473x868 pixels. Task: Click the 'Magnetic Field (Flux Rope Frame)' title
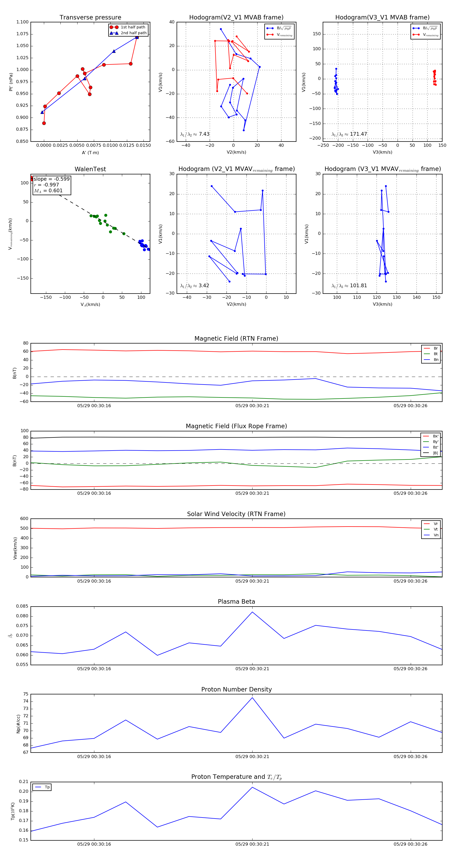pos(236,426)
